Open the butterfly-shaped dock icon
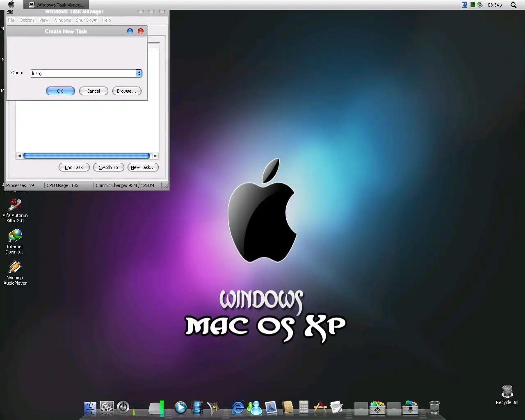 [x=213, y=407]
